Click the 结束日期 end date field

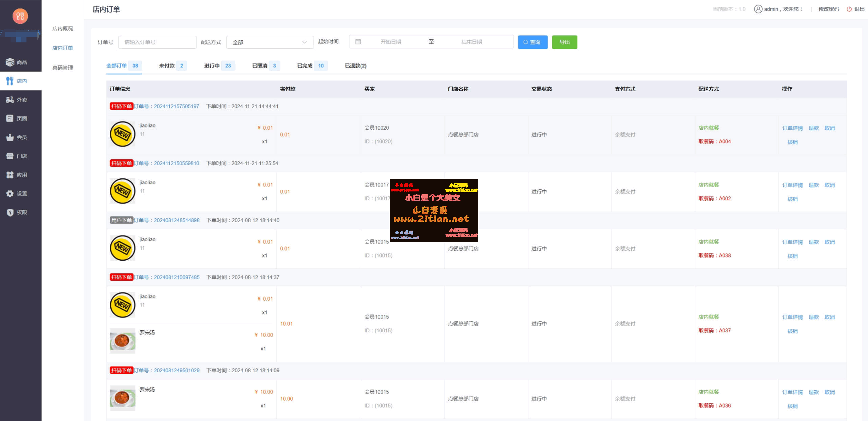point(471,42)
